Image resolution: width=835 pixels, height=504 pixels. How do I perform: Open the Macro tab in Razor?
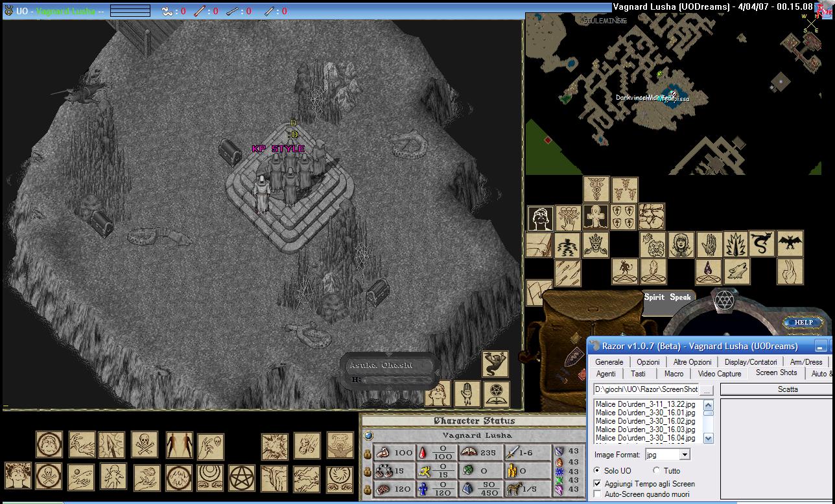[674, 373]
